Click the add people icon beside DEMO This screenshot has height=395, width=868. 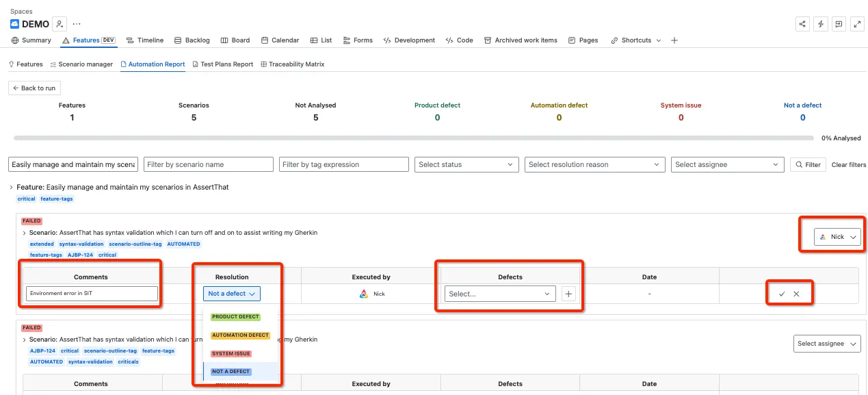[60, 24]
